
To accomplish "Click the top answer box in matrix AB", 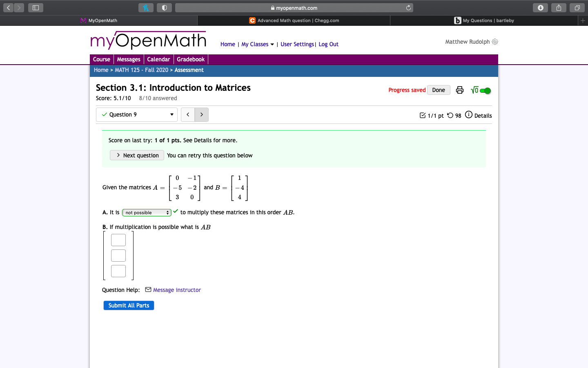I will (x=118, y=240).
